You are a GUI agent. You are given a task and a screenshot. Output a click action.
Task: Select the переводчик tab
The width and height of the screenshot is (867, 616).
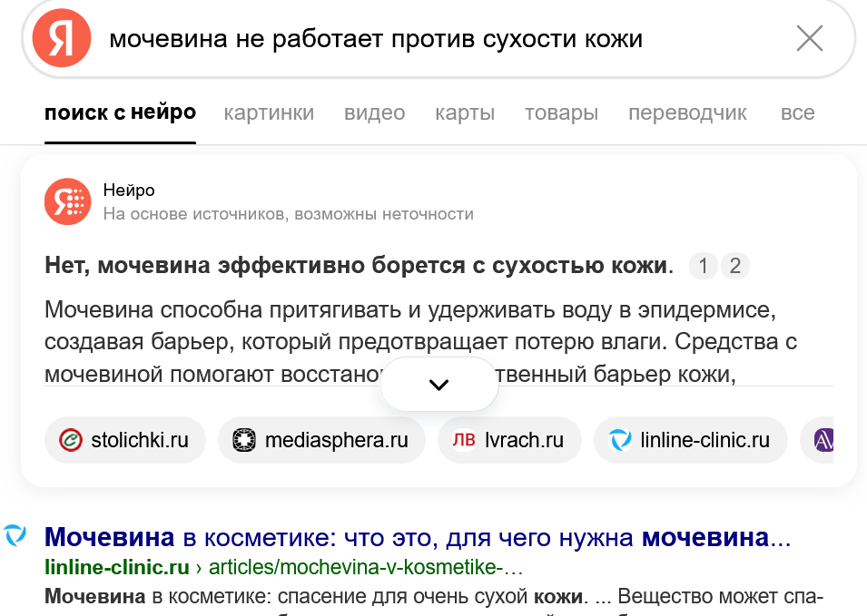[687, 113]
